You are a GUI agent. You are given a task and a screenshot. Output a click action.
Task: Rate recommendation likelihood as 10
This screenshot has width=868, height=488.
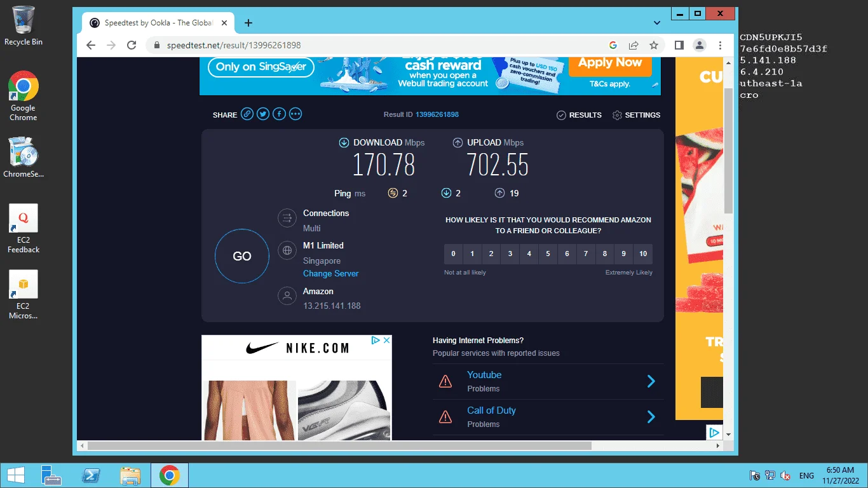(643, 254)
